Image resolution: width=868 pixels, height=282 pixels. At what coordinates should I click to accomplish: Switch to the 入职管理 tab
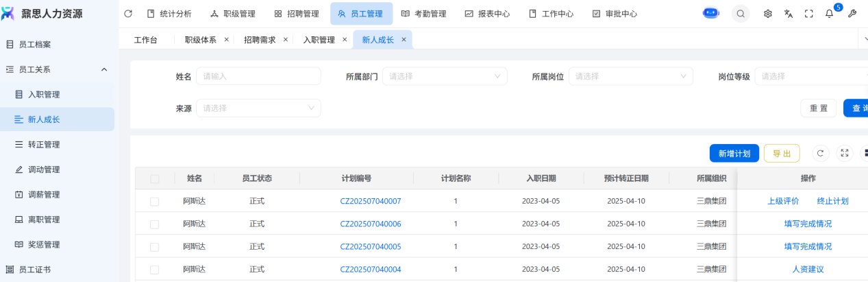pyautogui.click(x=319, y=40)
